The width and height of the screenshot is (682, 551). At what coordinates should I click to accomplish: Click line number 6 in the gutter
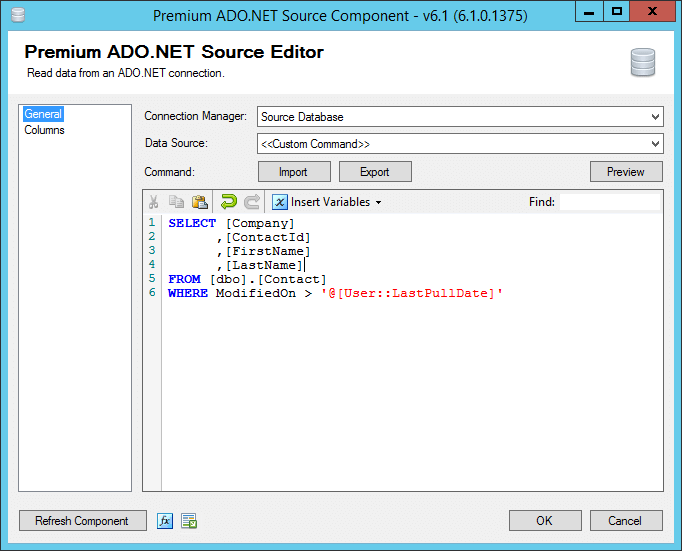coord(152,292)
